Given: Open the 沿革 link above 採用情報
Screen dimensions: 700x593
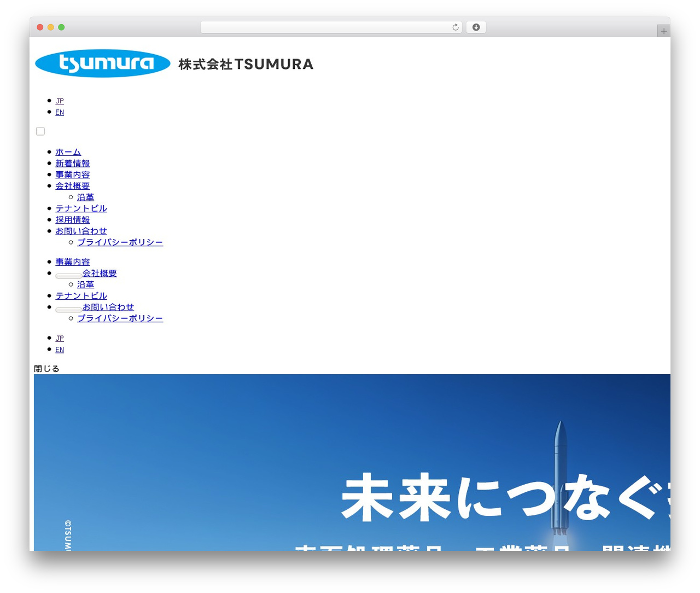Looking at the screenshot, I should tap(85, 197).
